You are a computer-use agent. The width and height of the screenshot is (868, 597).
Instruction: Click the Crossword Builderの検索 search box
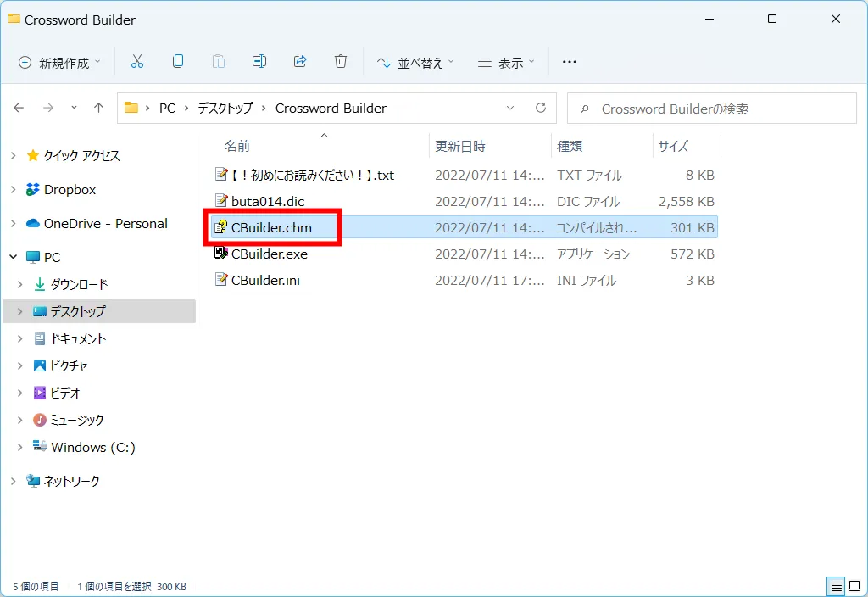[x=712, y=109]
